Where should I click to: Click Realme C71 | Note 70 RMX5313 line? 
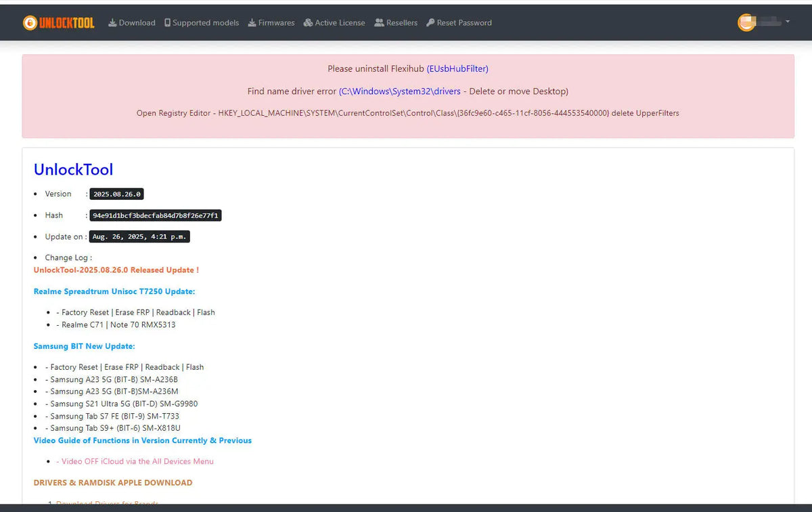(x=116, y=324)
